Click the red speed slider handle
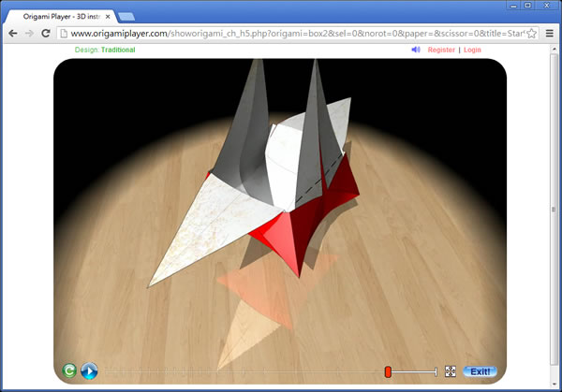The width and height of the screenshot is (562, 392). point(388,371)
